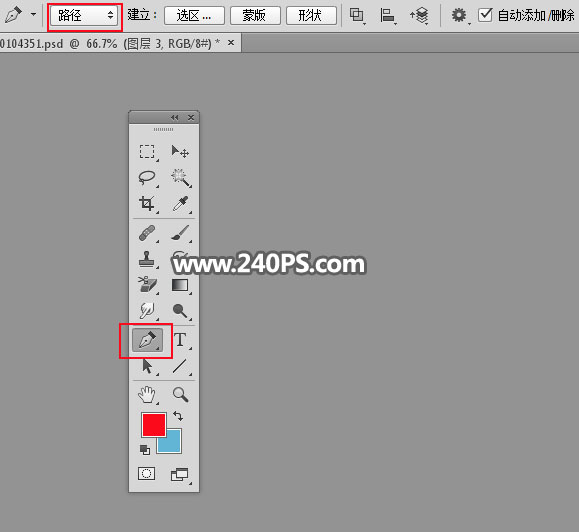Collapse the toolbox with double-arrow
579x532 pixels.
click(175, 117)
